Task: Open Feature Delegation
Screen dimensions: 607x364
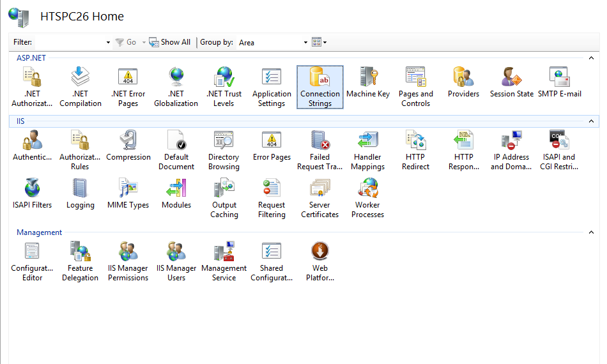Action: [80, 261]
